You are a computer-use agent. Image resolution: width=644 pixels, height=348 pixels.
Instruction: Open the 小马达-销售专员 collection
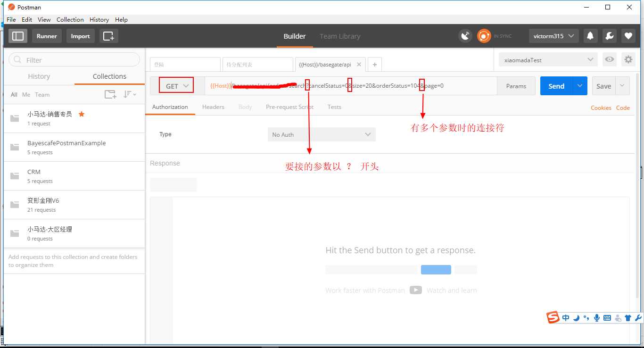(74, 118)
